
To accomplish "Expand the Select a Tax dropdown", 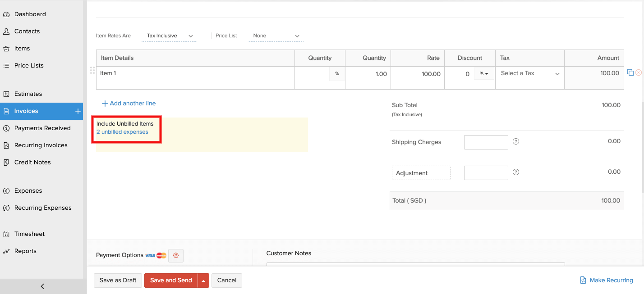I will (x=529, y=73).
